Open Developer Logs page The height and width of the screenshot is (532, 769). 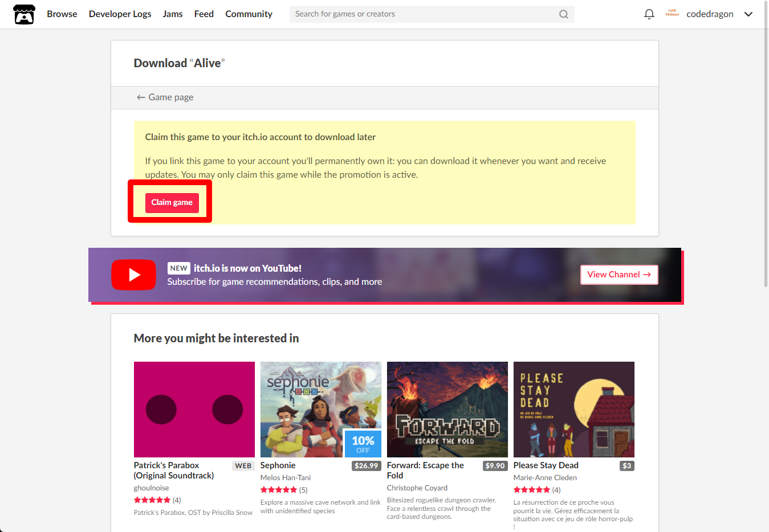point(120,14)
